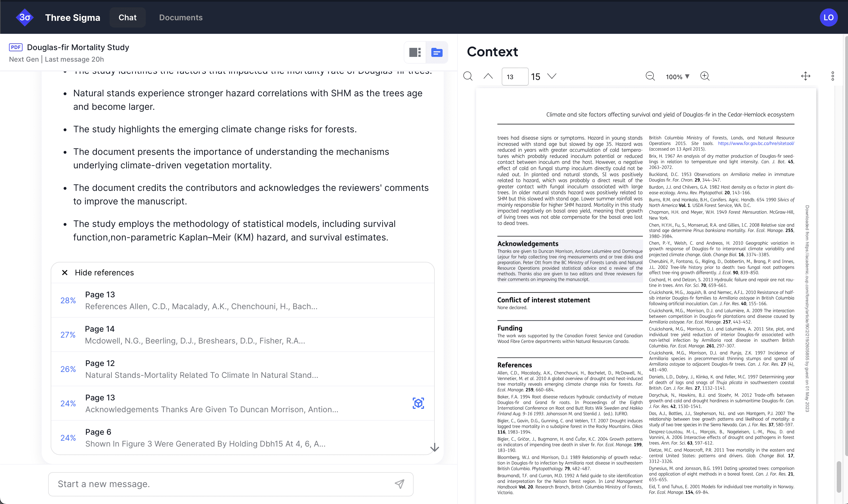Click the 'Next Gen | Last message 20h' text
The width and height of the screenshot is (848, 504).
pyautogui.click(x=56, y=59)
